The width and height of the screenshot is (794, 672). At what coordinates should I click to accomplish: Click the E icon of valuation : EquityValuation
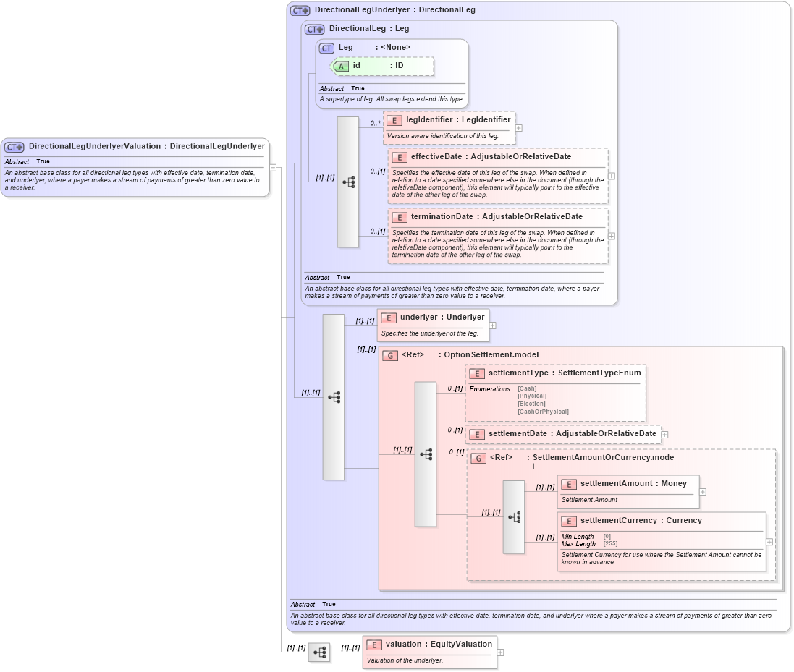point(374,644)
